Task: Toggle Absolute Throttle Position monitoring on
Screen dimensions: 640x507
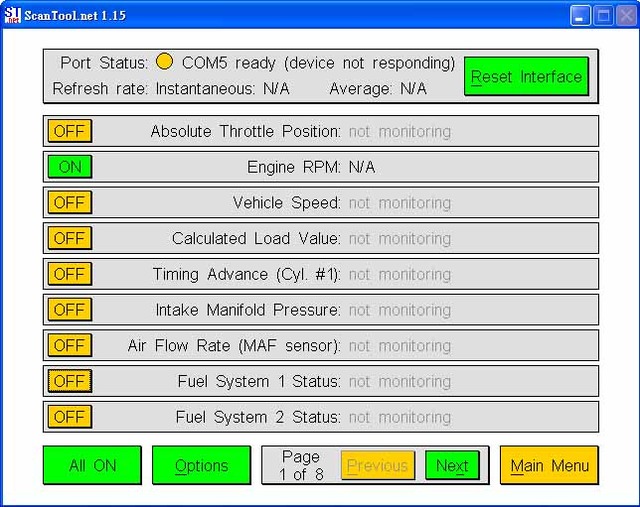Action: pos(69,131)
